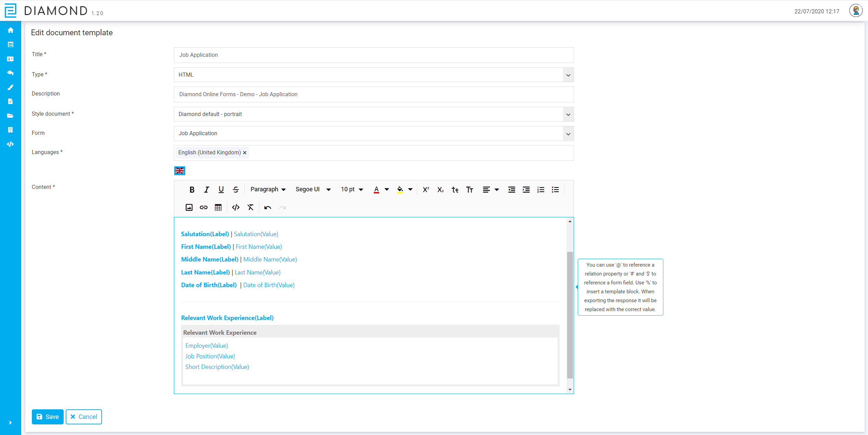
Task: Select the paintbrush icon in the sidebar
Action: point(10,87)
